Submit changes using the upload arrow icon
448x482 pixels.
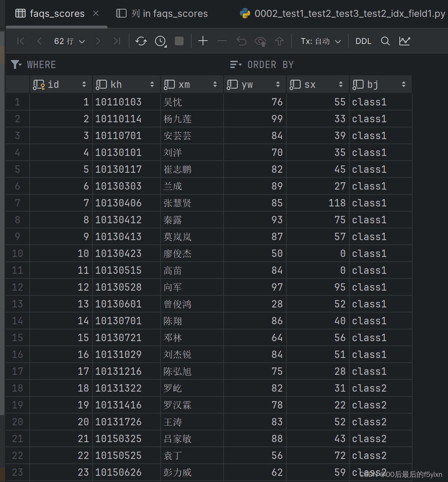coord(279,41)
